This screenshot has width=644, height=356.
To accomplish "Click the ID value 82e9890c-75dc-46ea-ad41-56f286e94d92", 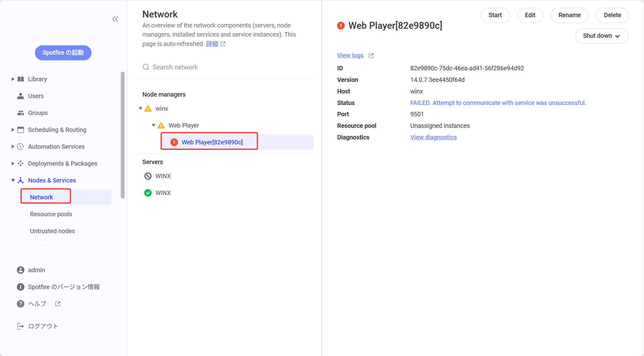I will pyautogui.click(x=467, y=68).
